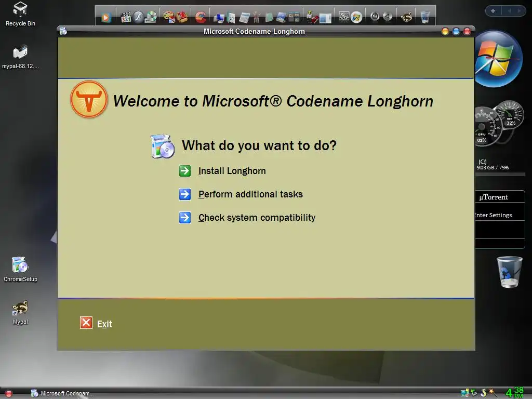
Task: Open Media Player Classic 321 in dock
Action: (126, 17)
